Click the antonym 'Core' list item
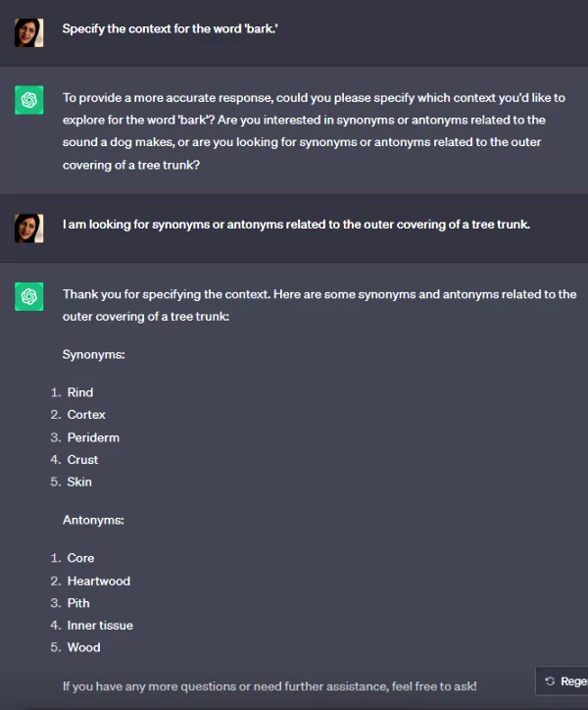Image resolution: width=588 pixels, height=710 pixels. coord(80,558)
